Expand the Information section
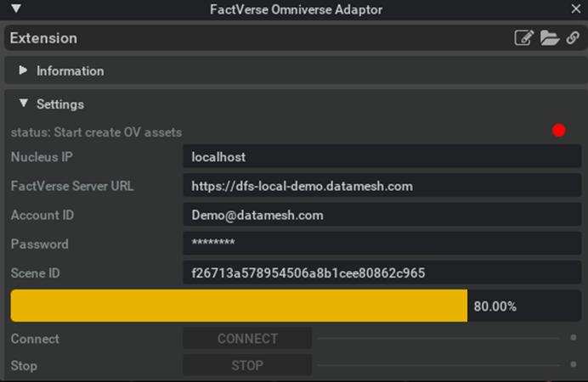This screenshot has height=382, width=588. 23,70
